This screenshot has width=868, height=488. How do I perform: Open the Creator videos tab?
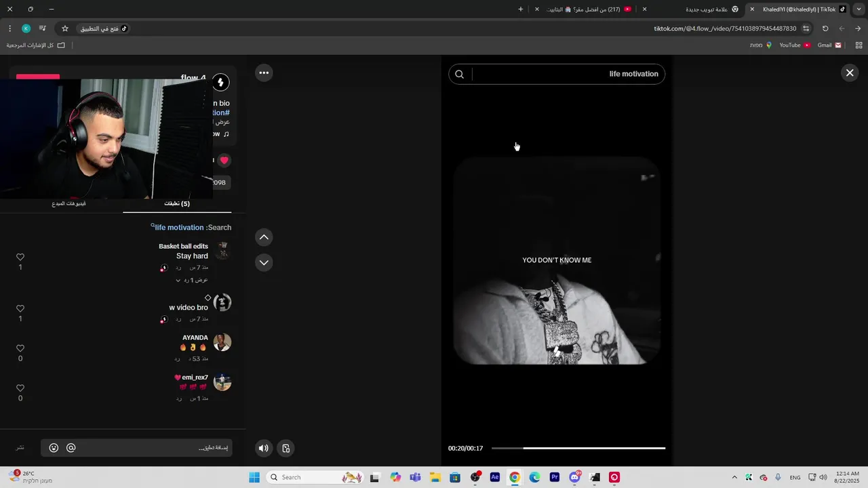click(68, 203)
